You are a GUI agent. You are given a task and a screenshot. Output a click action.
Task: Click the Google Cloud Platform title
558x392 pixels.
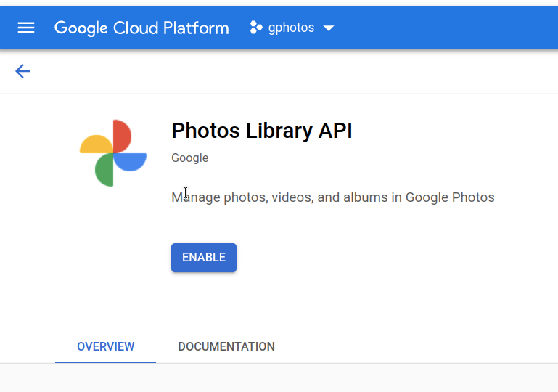coord(141,28)
